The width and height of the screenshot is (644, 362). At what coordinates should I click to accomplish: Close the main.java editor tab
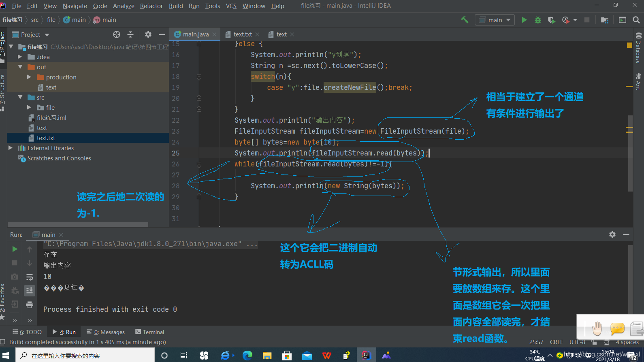[x=214, y=34]
